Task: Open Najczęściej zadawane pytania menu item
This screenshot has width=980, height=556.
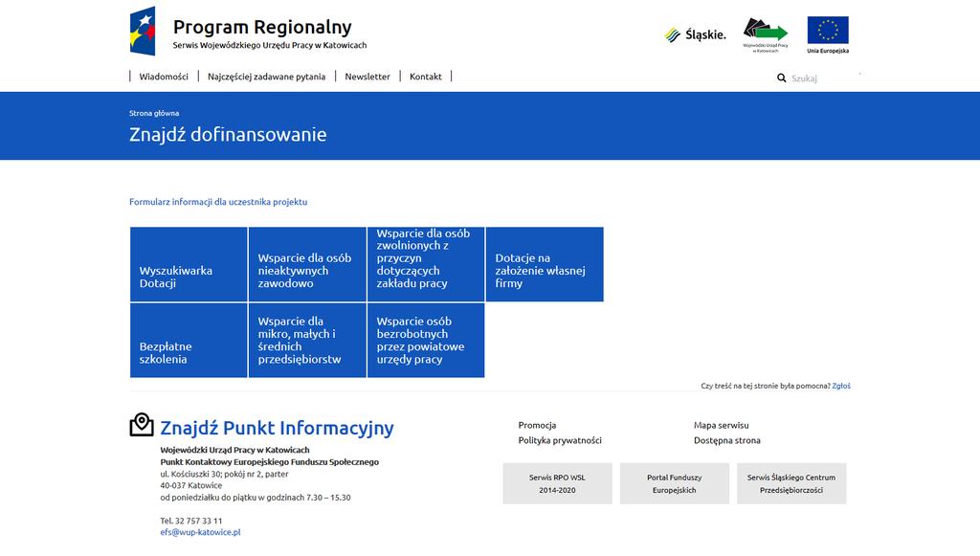Action: (266, 77)
